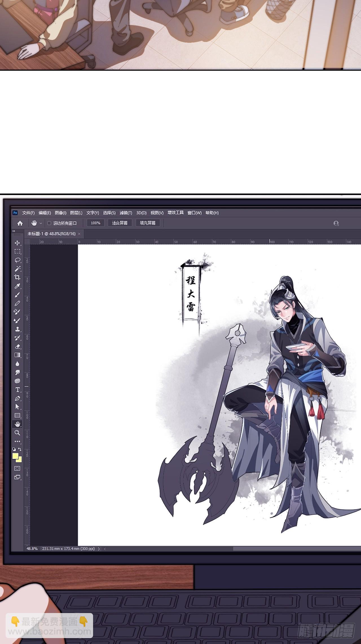
Task: Expand the toolbar with double-arrow
Action: (x=14, y=231)
